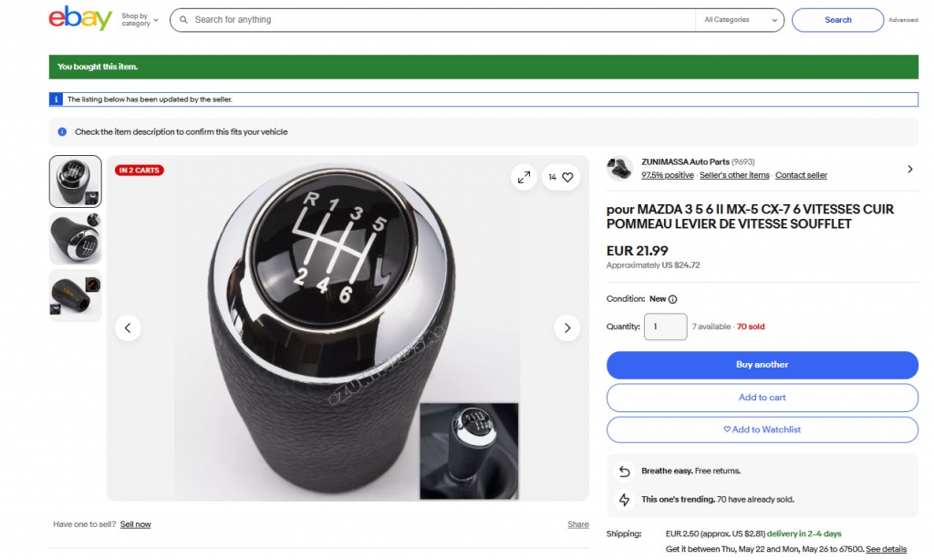Open the ZUNIMASSA seller avatar
Screen dimensions: 934x560
point(619,168)
